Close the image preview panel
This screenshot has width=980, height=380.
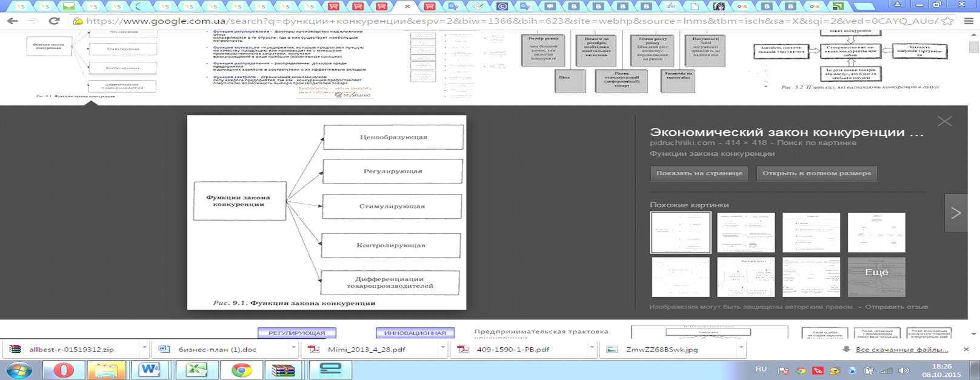944,121
